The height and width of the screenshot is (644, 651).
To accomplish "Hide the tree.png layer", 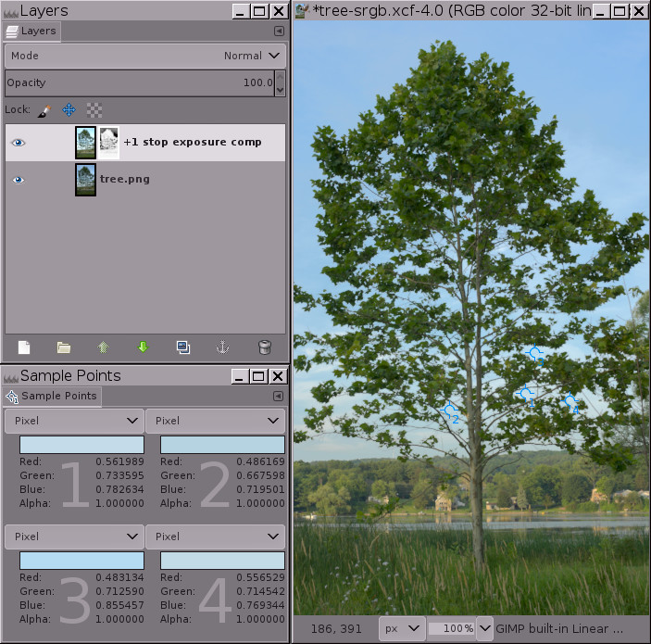I will pyautogui.click(x=19, y=180).
